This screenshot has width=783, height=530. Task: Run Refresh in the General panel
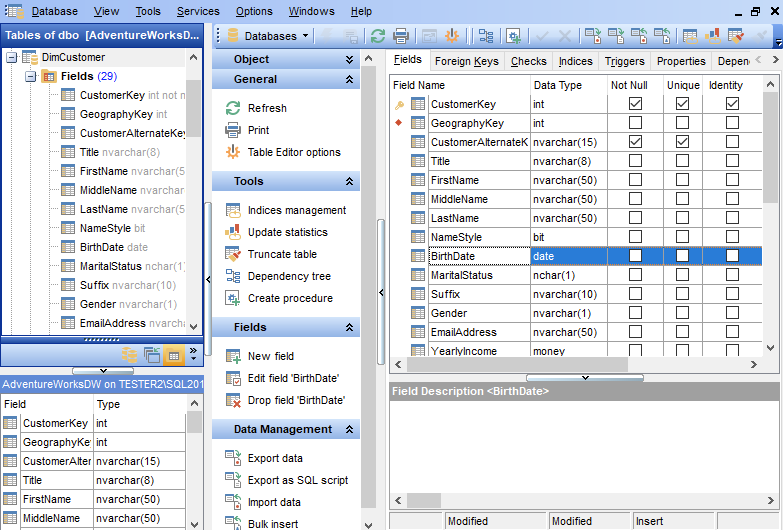pyautogui.click(x=267, y=108)
